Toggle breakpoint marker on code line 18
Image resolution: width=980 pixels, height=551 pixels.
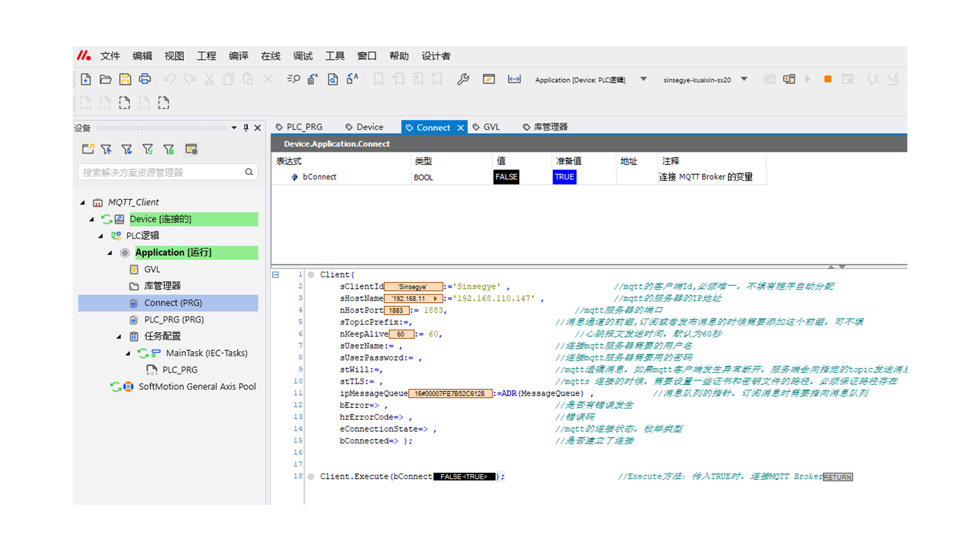(311, 477)
